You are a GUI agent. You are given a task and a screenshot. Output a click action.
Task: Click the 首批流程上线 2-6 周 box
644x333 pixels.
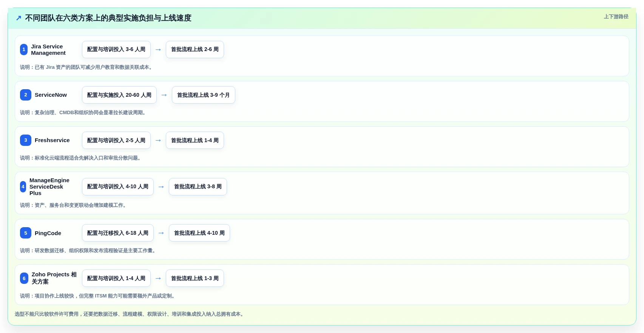click(195, 50)
